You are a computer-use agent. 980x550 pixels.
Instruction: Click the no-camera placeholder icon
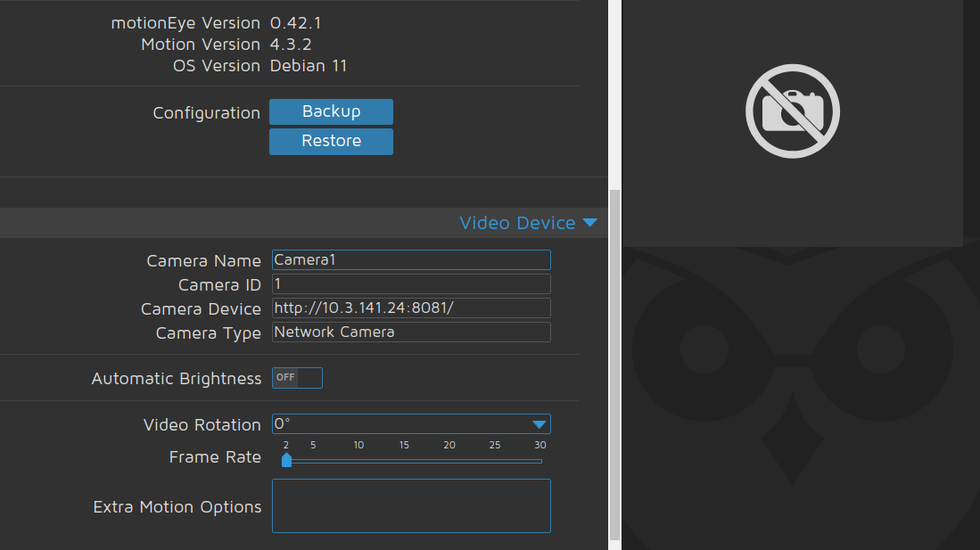pos(792,111)
